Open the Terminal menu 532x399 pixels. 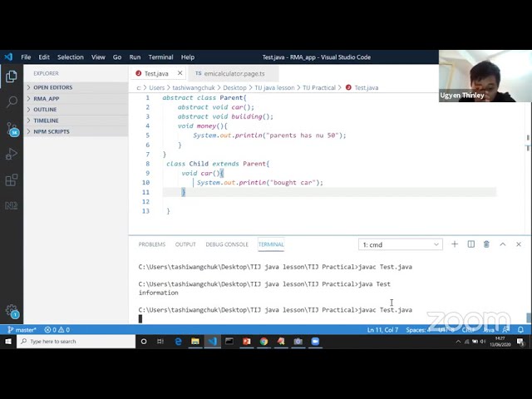click(160, 57)
